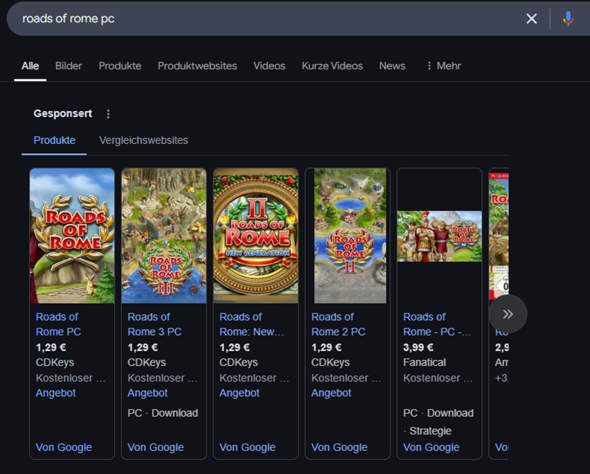Click the 1,29 € price of Roads of Rome 2 PC
Screen dimensions: 590x474
coord(326,347)
